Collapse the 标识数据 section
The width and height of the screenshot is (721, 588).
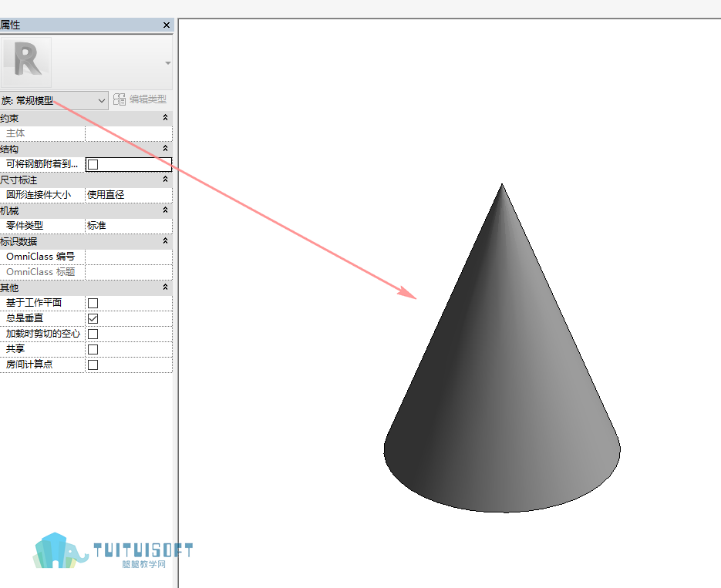tap(166, 241)
